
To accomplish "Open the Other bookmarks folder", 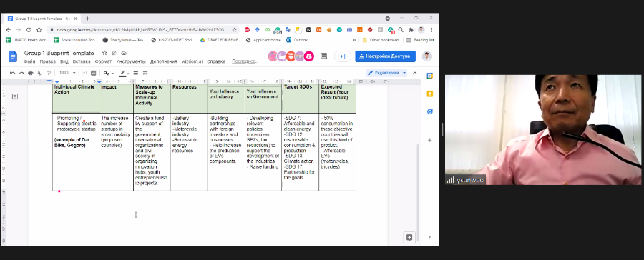I will (x=381, y=40).
